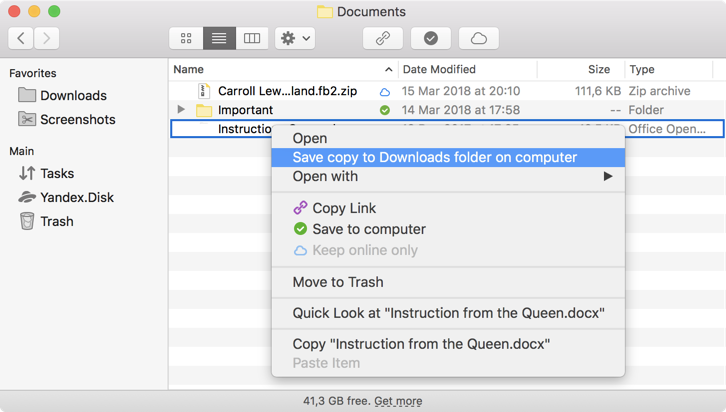Select Move to Trash menu item
Image resolution: width=726 pixels, height=412 pixels.
(337, 282)
